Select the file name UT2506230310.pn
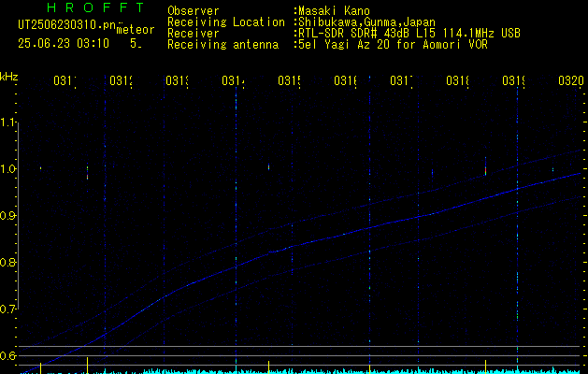Viewport: 588px width, 374px height. click(x=66, y=25)
